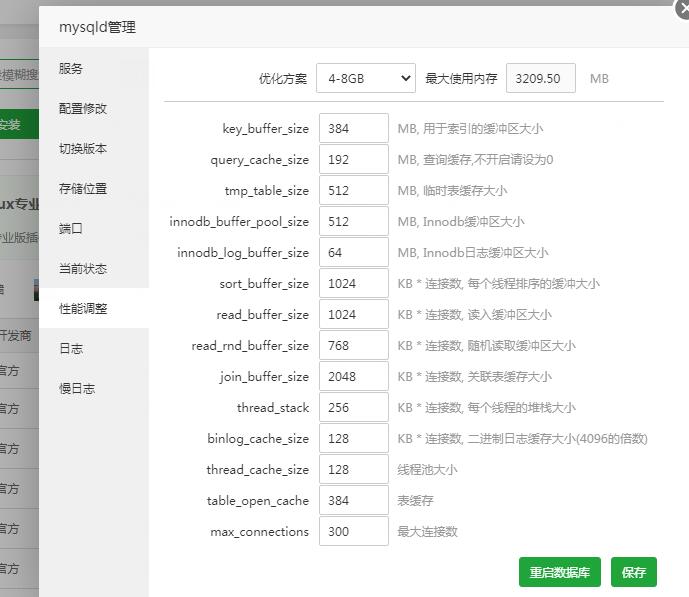
Task: Click the 保存 button
Action: (x=634, y=572)
